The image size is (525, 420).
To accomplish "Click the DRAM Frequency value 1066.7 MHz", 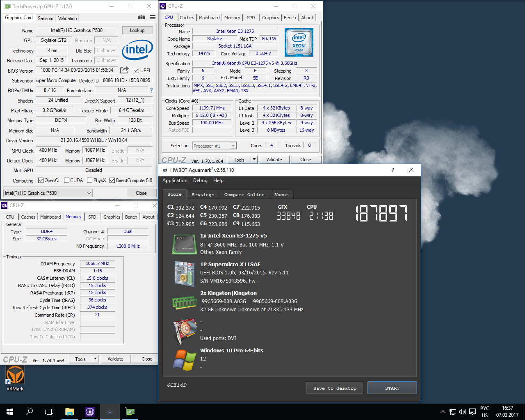I will point(98,263).
